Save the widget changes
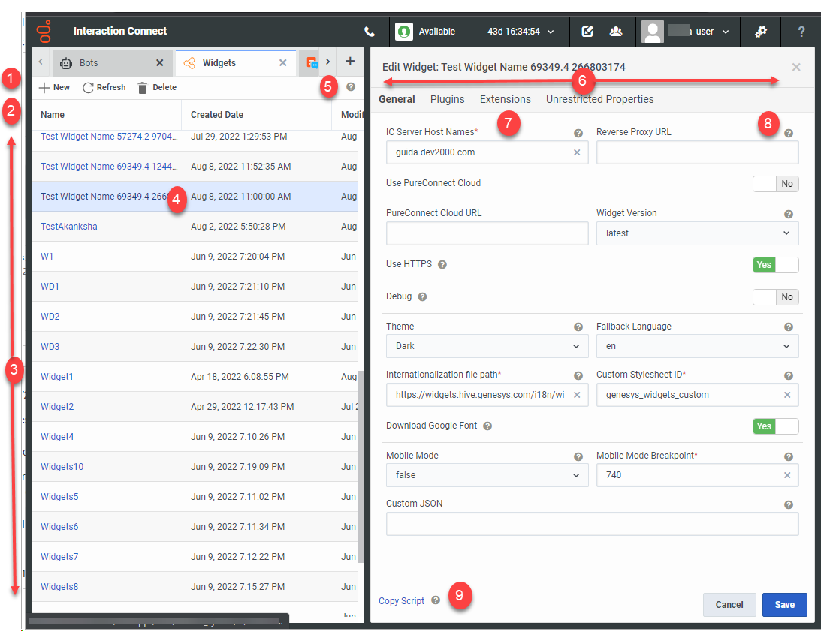Screen dimensions: 839x644 pyautogui.click(x=784, y=604)
